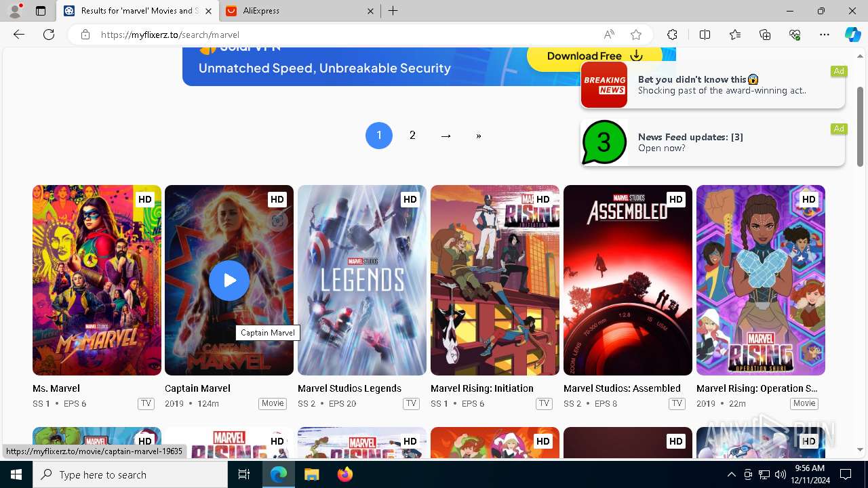Jump to last page double arrow
Image resolution: width=868 pixels, height=488 pixels.
[x=479, y=136]
